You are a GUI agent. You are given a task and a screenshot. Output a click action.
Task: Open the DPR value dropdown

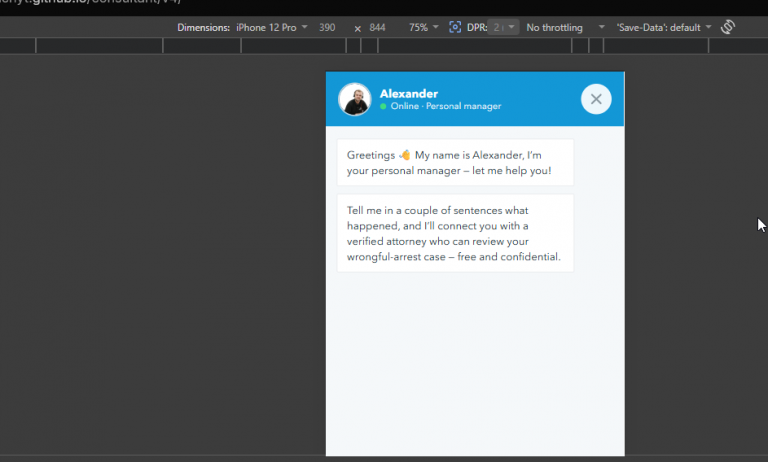pos(504,27)
